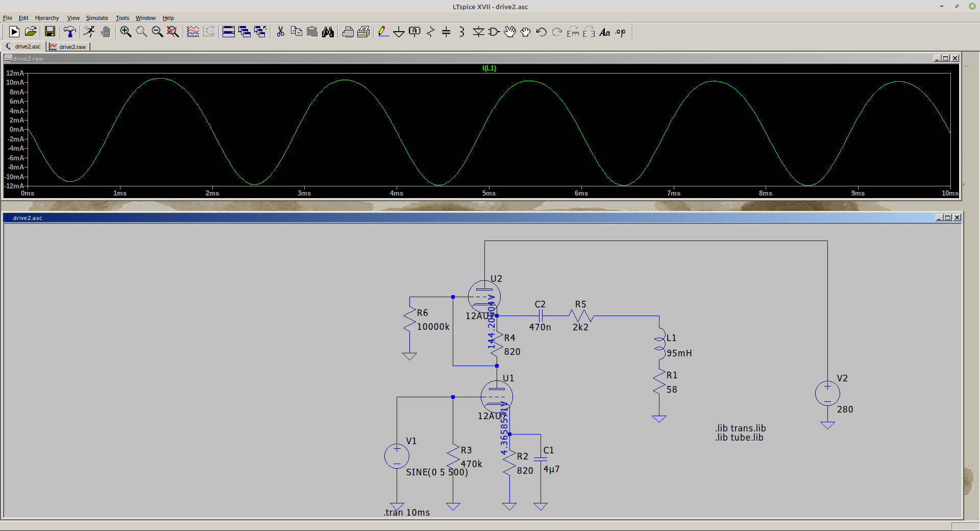Click the I(L1) trace label
This screenshot has width=980, height=531.
click(489, 68)
